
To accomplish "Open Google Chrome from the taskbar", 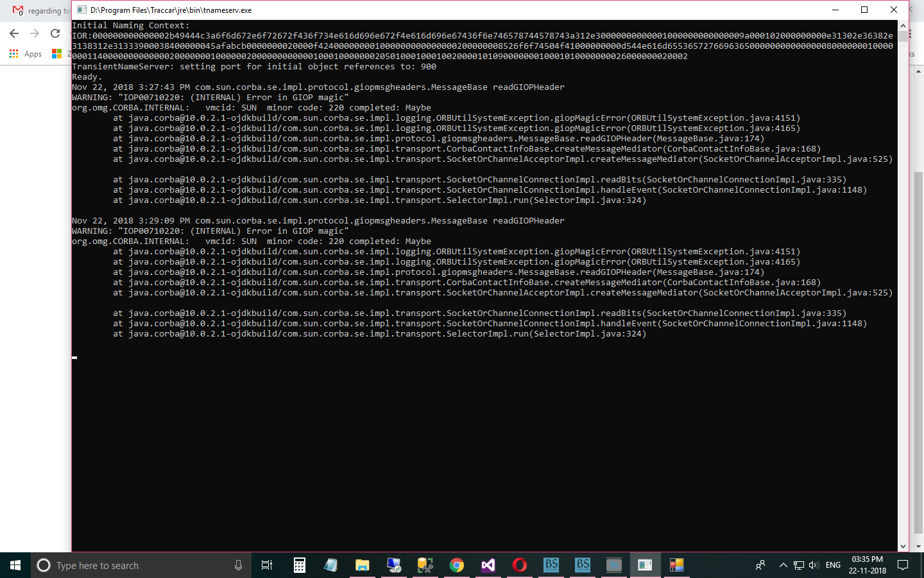I will point(456,565).
